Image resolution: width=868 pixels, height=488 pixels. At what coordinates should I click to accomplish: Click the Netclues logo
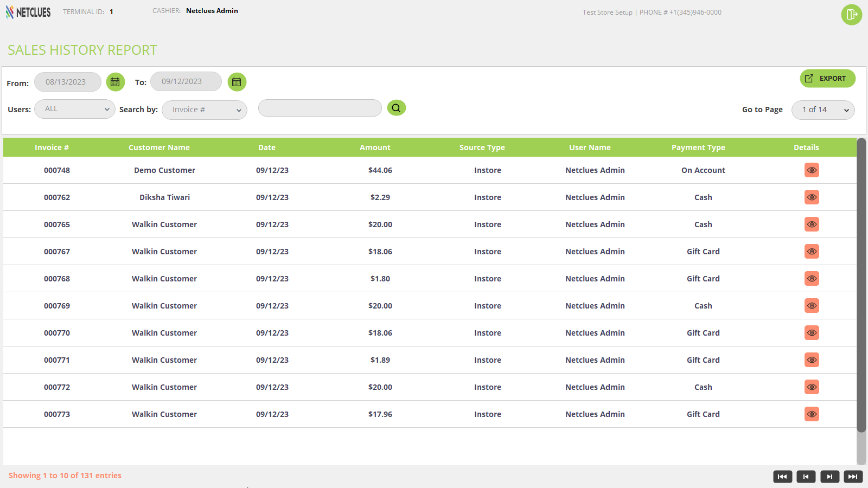click(x=28, y=12)
